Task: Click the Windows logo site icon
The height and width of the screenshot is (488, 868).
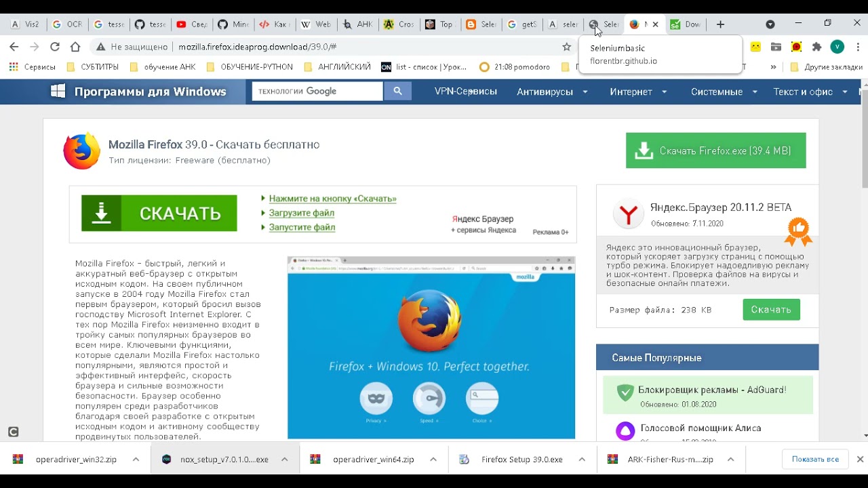Action: click(x=58, y=91)
